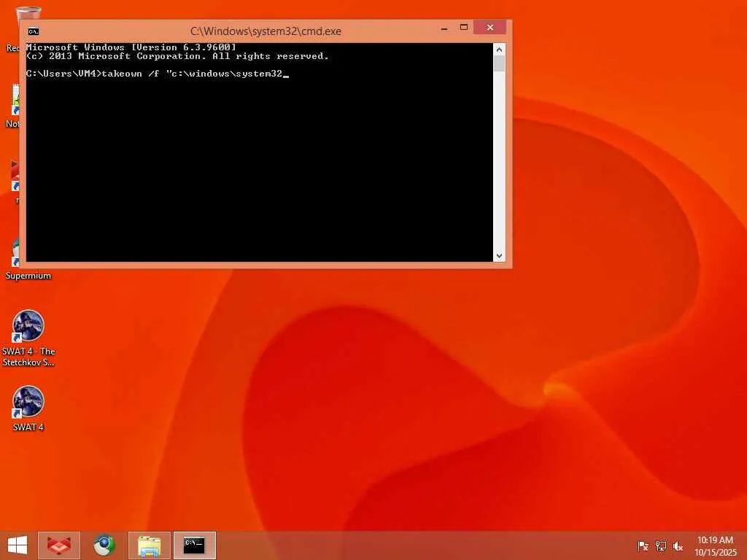Show the calendar from the 10:19 AM clock

715,545
